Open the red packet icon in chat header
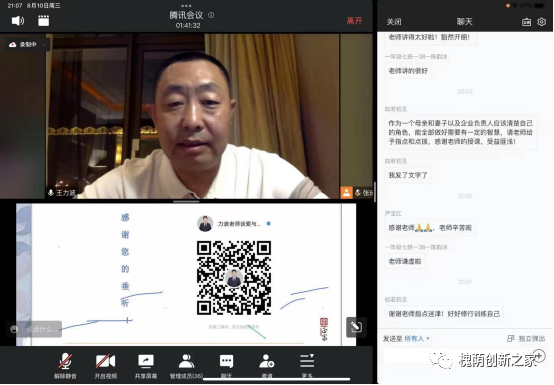Screen dimensions: 554x385 coord(526,22)
